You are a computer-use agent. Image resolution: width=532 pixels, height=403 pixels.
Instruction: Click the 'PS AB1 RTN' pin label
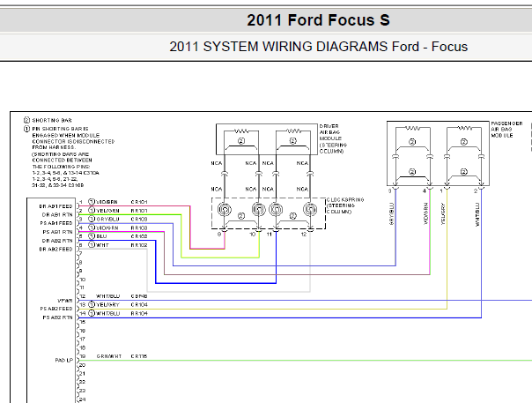point(57,232)
